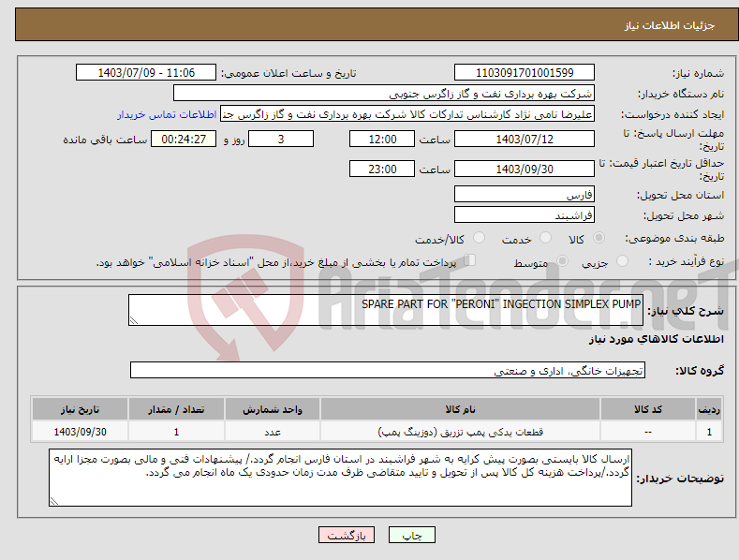Click the تعداد / مقدار column header
The image size is (739, 560).
[x=176, y=409]
